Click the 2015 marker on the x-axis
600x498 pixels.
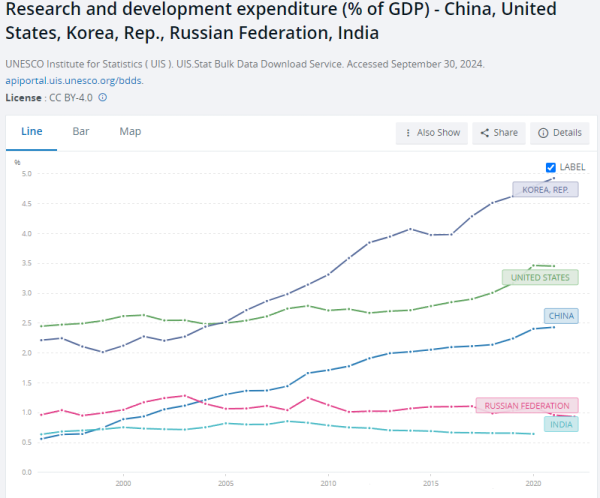tap(430, 481)
